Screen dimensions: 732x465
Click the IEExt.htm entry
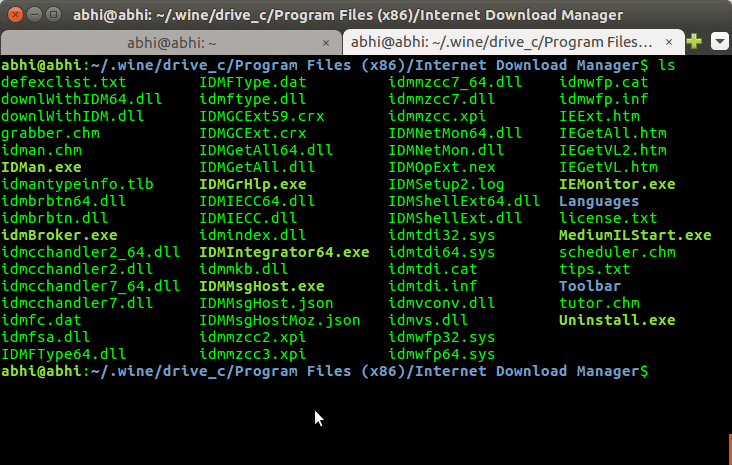pyautogui.click(x=600, y=116)
